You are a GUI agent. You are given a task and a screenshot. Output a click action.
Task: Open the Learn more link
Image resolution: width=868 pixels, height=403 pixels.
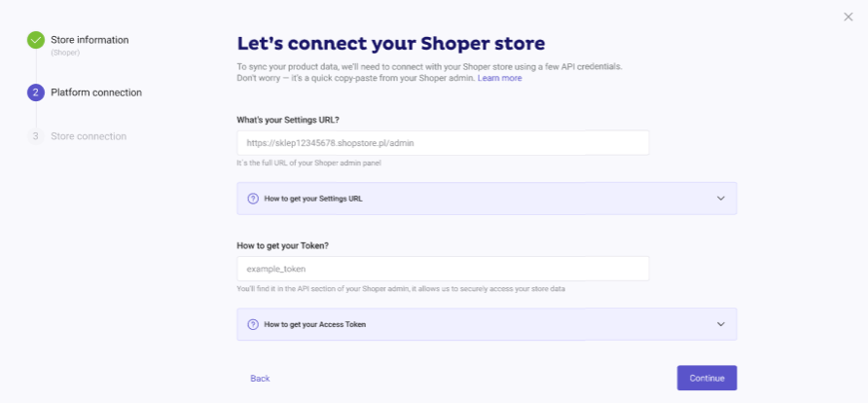pos(499,78)
